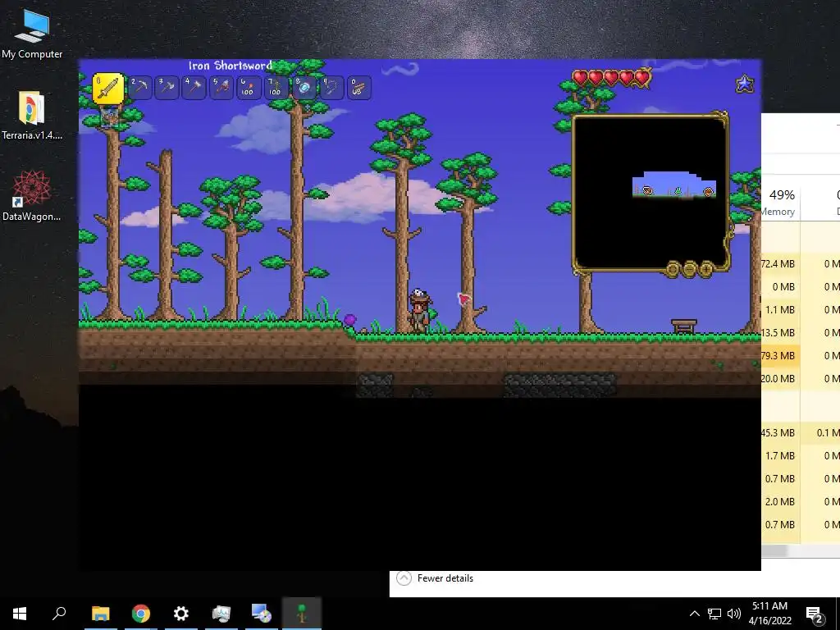Select the pickaxe in hotbar slot 2
This screenshot has width=840, height=630.
point(139,87)
